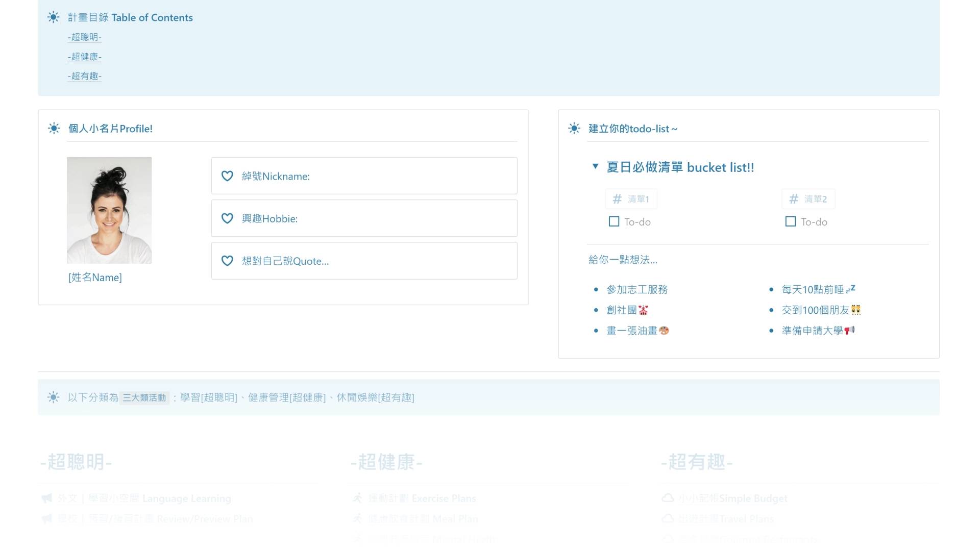
Task: Click the To-do text under 清單2
Action: (814, 222)
